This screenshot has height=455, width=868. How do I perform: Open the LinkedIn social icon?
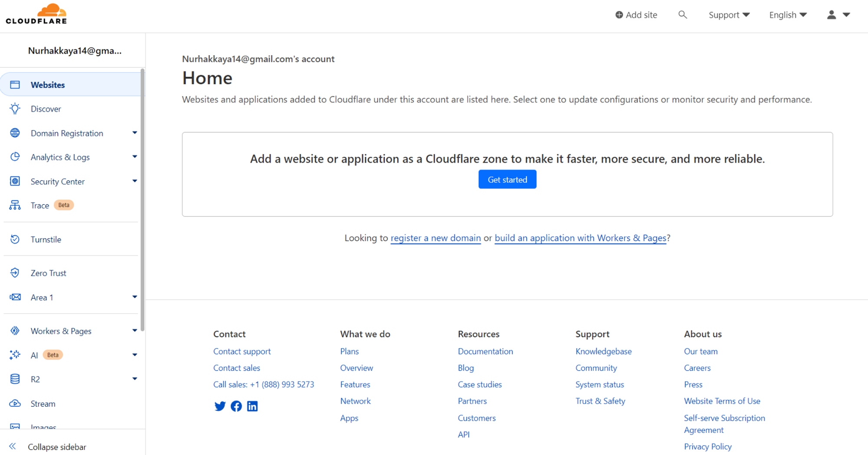[252, 406]
